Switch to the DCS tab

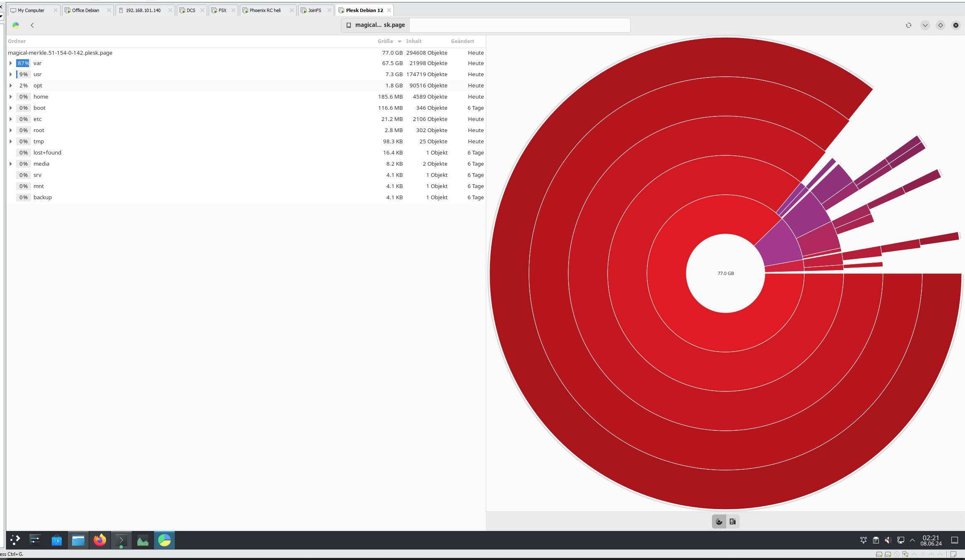click(x=192, y=10)
